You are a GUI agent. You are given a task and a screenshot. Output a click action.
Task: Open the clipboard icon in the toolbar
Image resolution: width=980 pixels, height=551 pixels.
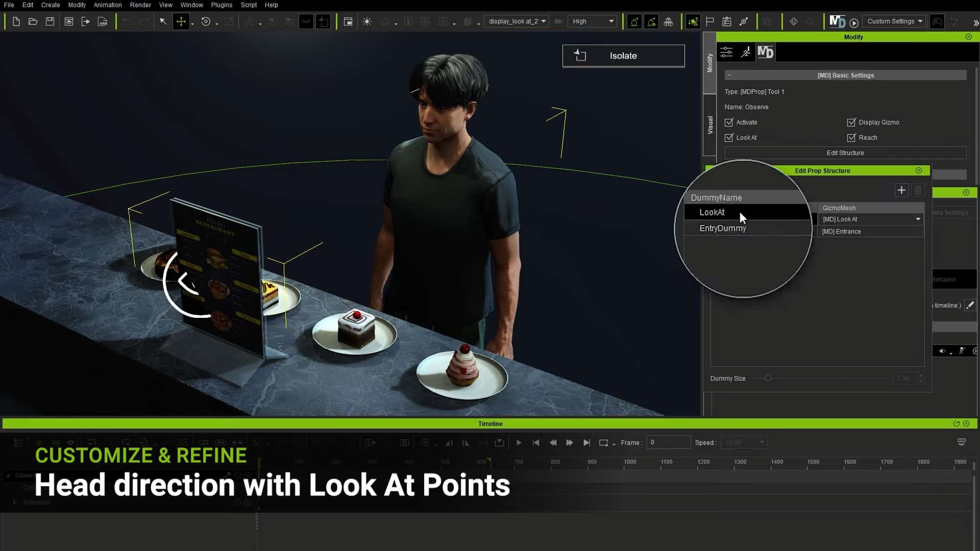click(x=726, y=21)
